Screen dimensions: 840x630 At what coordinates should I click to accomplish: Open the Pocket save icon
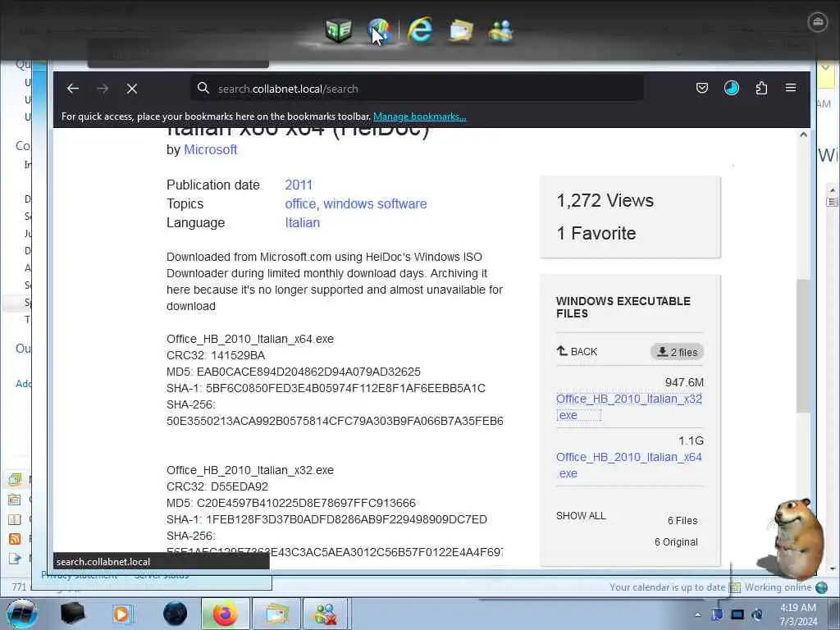[702, 88]
